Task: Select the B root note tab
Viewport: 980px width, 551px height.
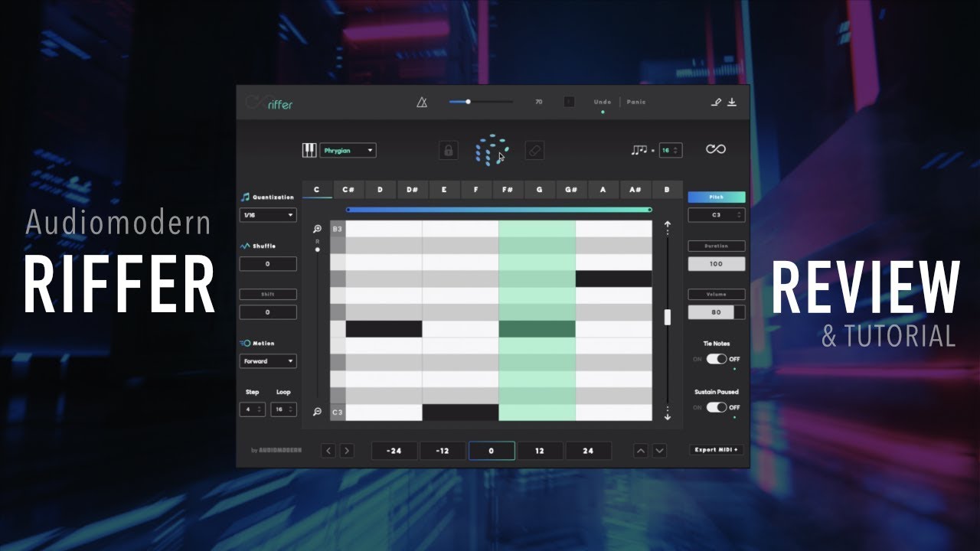Action: (x=667, y=189)
